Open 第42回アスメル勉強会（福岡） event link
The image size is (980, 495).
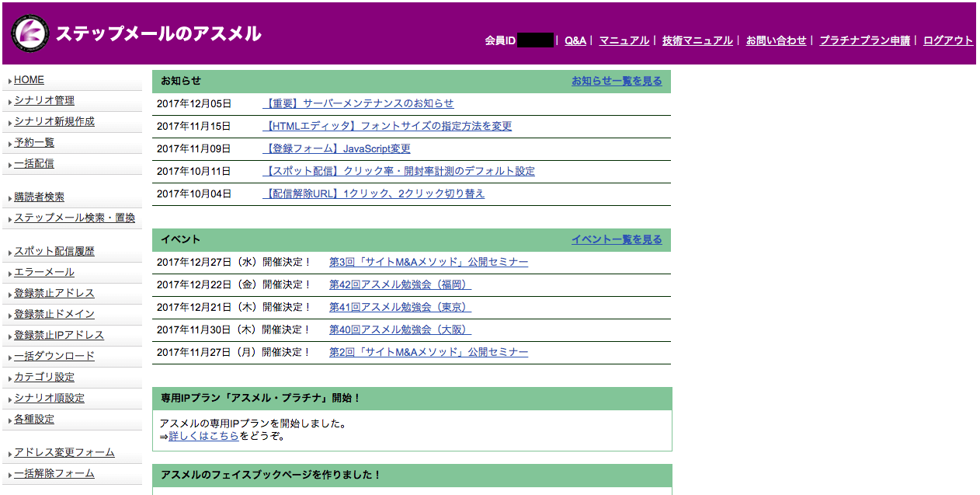400,284
